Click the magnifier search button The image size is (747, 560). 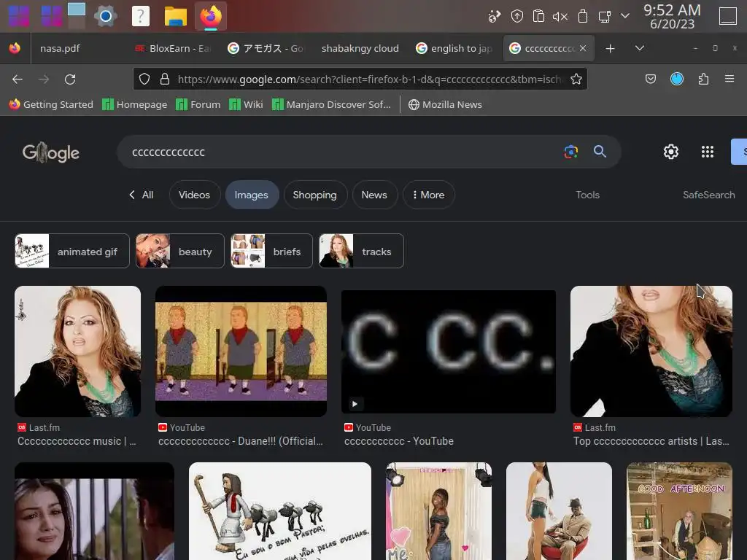point(600,152)
